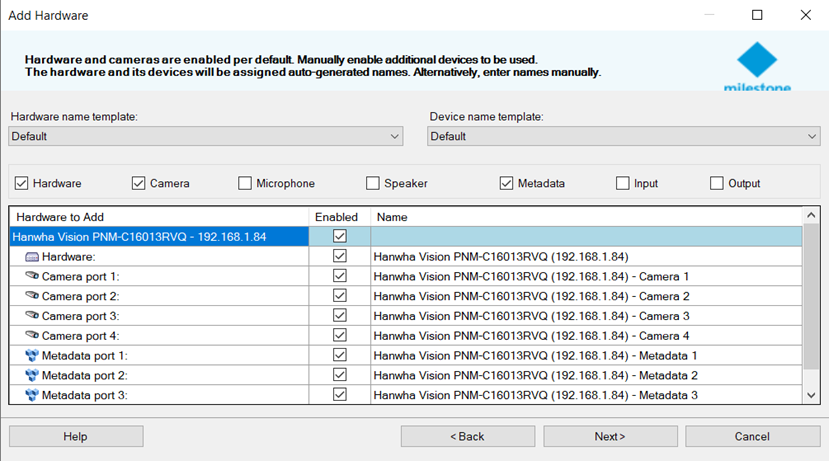Screen dimensions: 829x461
Task: Disable Camera port 3 enabled checkbox
Action: click(x=340, y=316)
